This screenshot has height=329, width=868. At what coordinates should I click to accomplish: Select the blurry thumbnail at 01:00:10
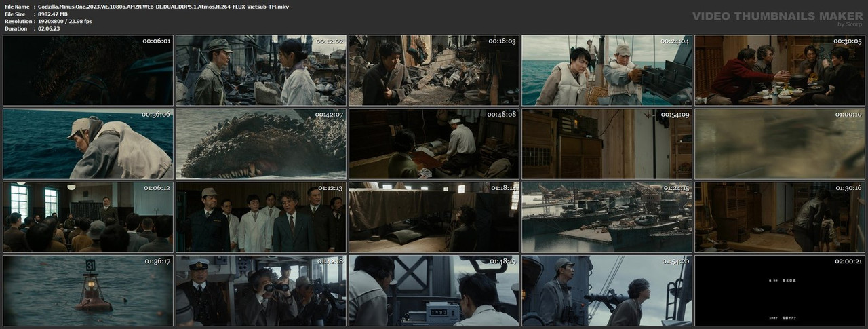pos(780,144)
